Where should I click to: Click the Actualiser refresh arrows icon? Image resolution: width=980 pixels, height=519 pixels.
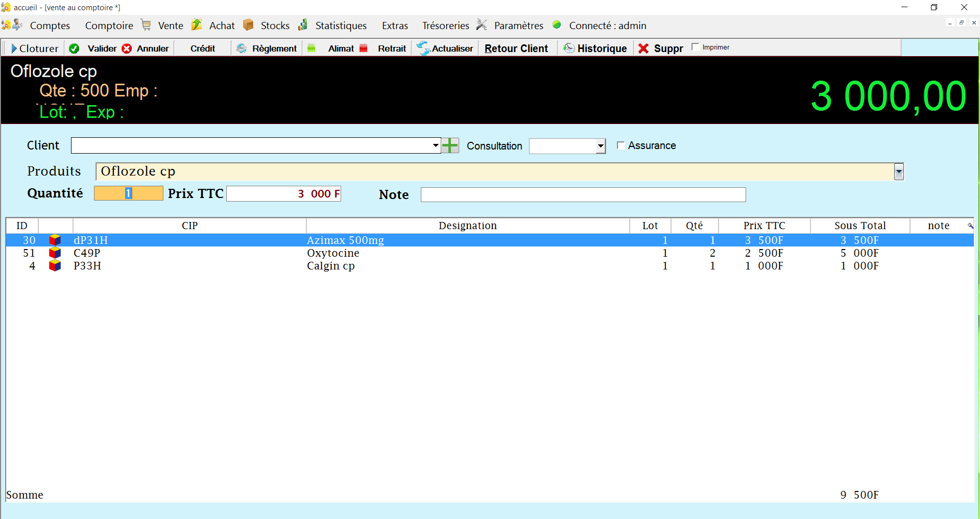(423, 48)
